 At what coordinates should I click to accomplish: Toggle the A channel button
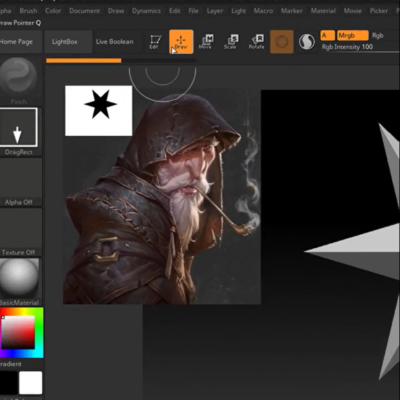(x=327, y=35)
